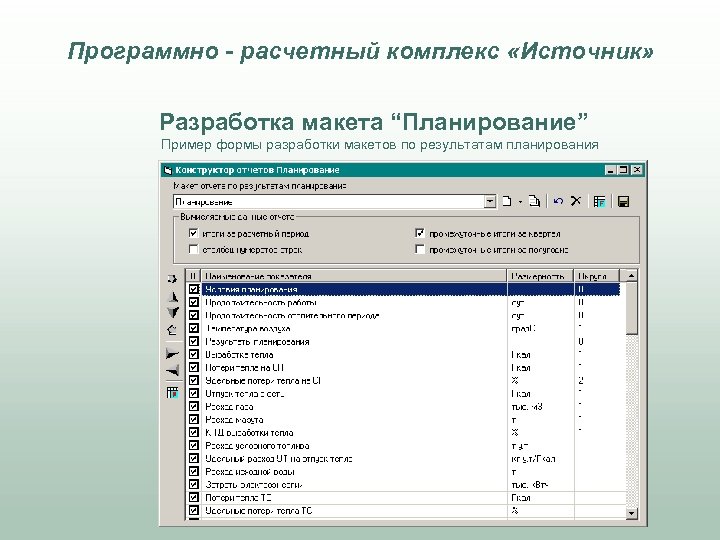Viewport: 720px width, 540px height.
Task: Click the left-pointing arrow icon in side toolbar
Action: (172, 370)
